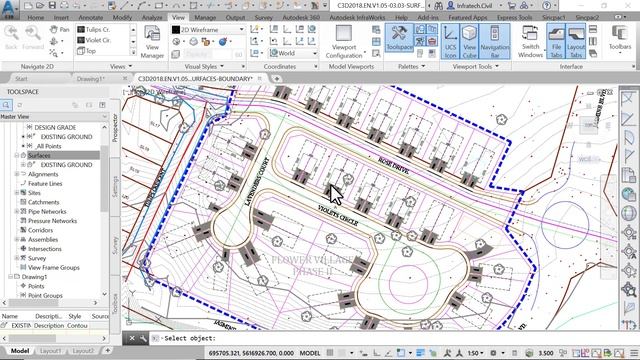Click the Toolspace help icon at top right of panel
The height and width of the screenshot is (360, 640).
(102, 105)
